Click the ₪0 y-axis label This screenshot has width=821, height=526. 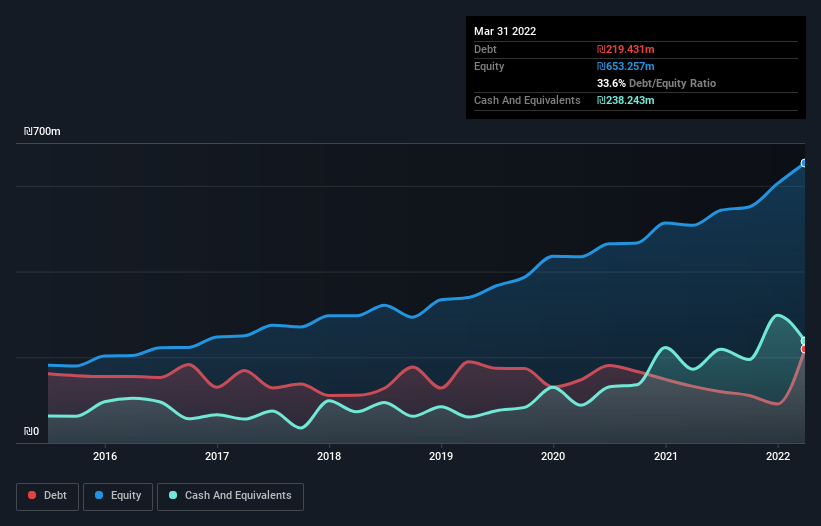[31, 431]
